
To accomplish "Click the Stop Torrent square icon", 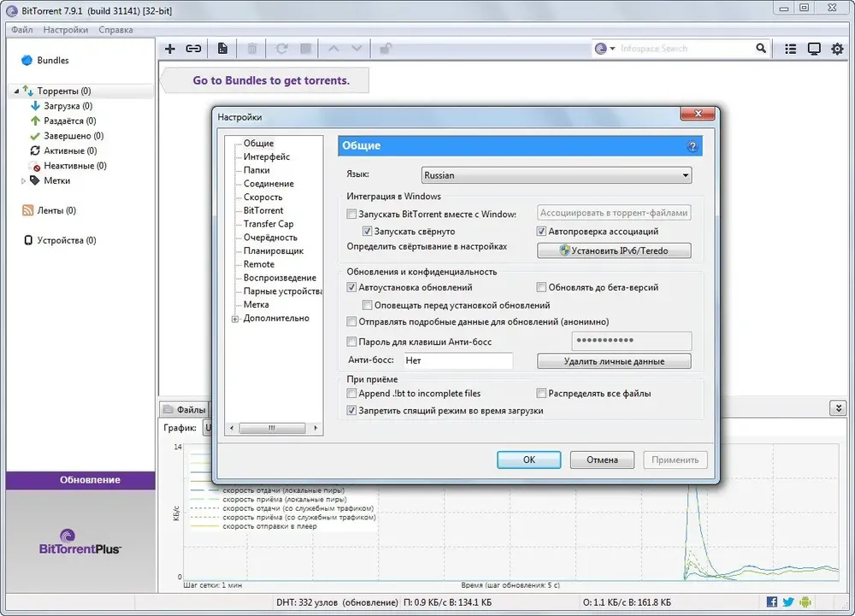I will (306, 49).
